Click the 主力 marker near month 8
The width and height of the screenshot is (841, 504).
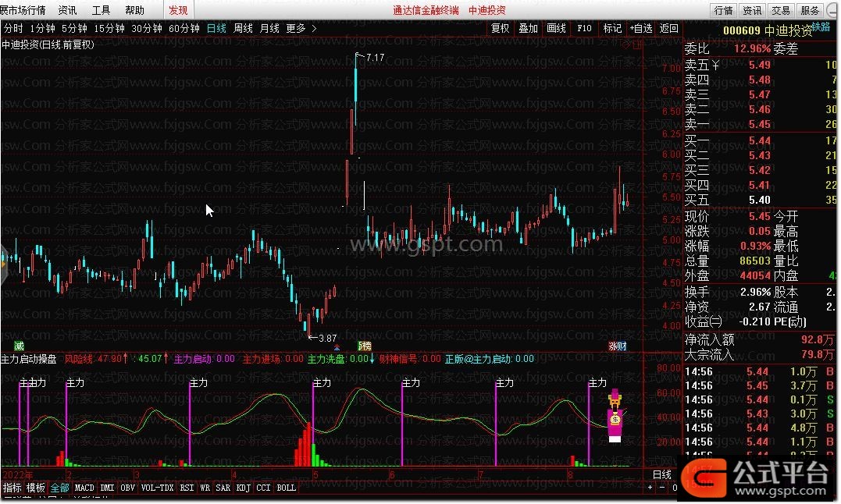coord(597,383)
